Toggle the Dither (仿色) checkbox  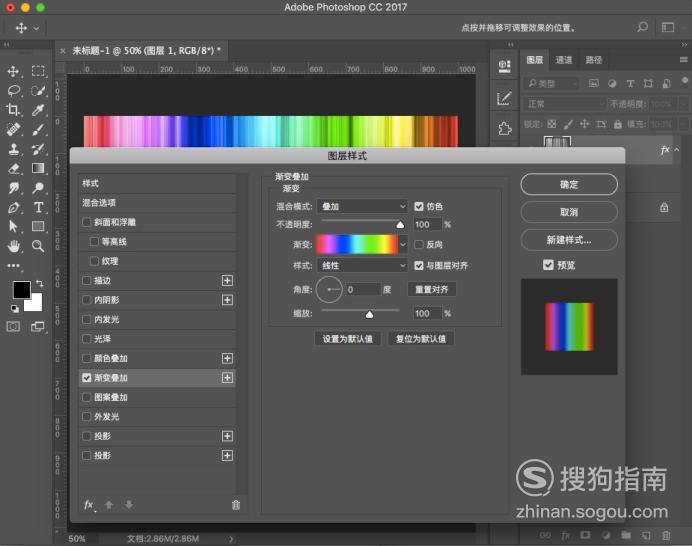[x=419, y=206]
